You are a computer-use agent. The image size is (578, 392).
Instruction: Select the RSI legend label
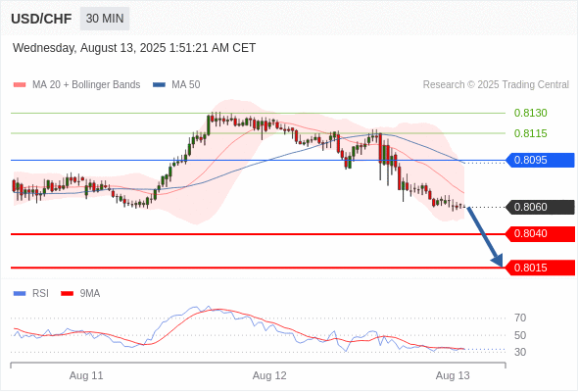coord(40,294)
